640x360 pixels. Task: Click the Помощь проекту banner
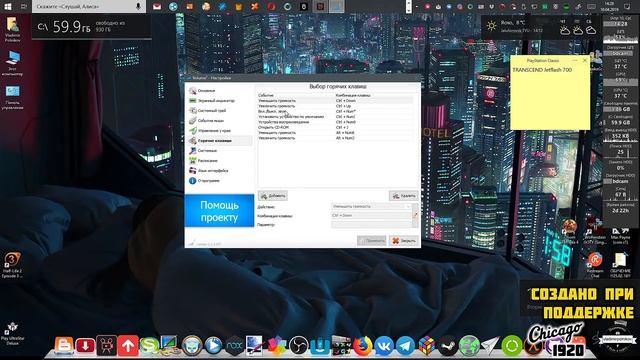point(219,211)
